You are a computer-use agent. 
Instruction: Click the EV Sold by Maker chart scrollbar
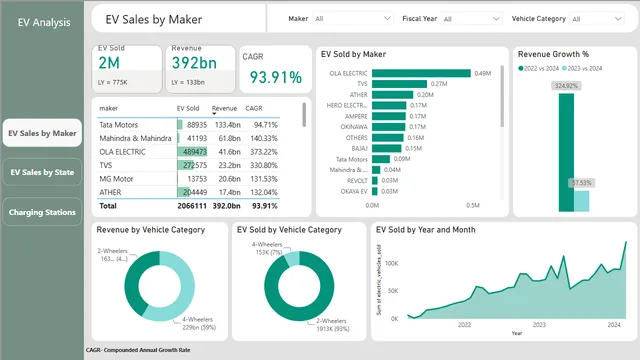[x=502, y=96]
